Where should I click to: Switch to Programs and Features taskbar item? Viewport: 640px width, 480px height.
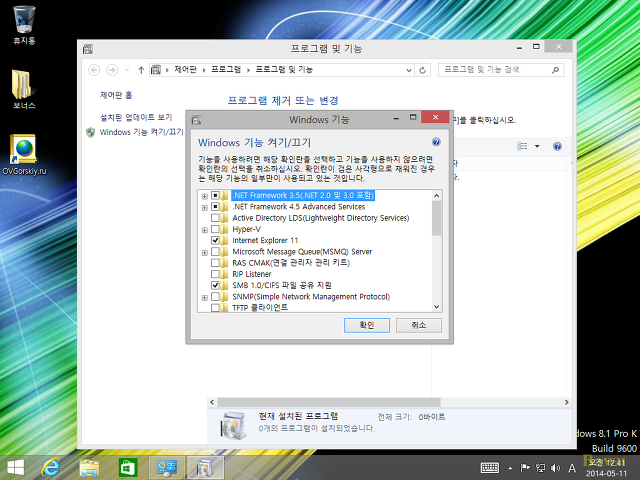pyautogui.click(x=205, y=468)
